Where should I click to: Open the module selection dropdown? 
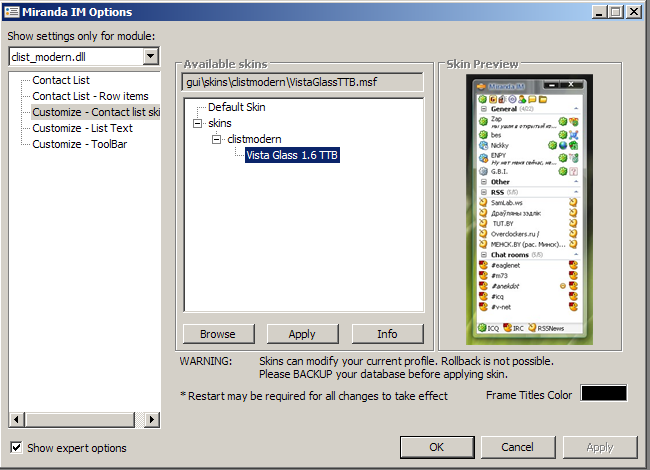pos(151,56)
